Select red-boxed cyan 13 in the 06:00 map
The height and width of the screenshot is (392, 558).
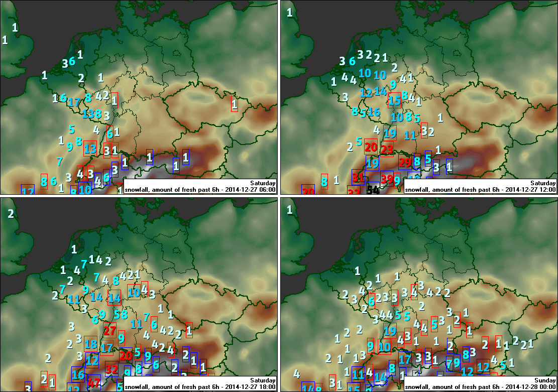pyautogui.click(x=90, y=149)
